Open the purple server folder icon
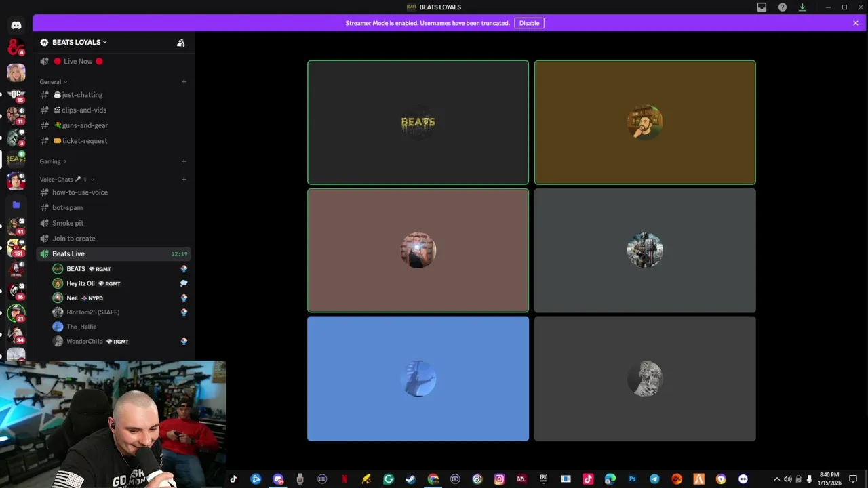 (x=16, y=205)
